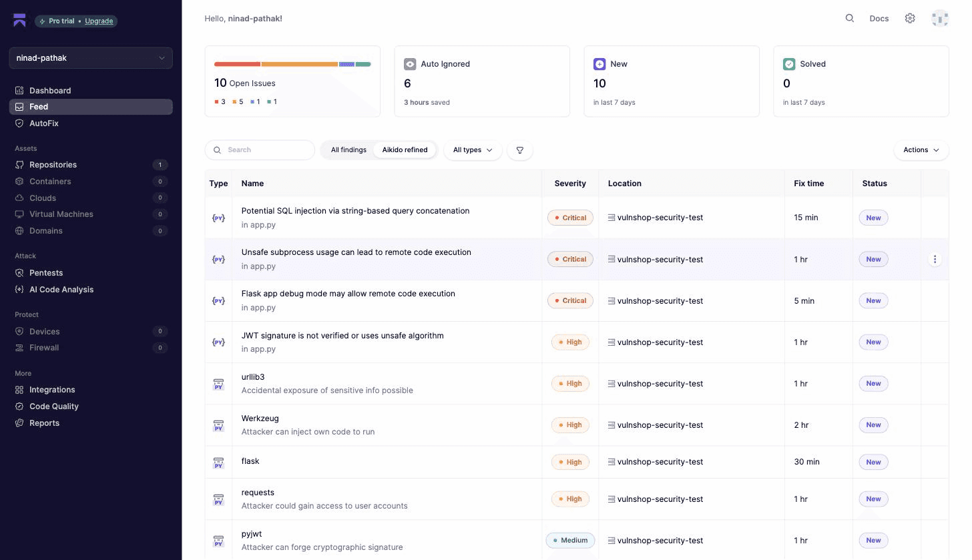This screenshot has height=560, width=972.
Task: Open the filter funnel button
Action: [520, 150]
